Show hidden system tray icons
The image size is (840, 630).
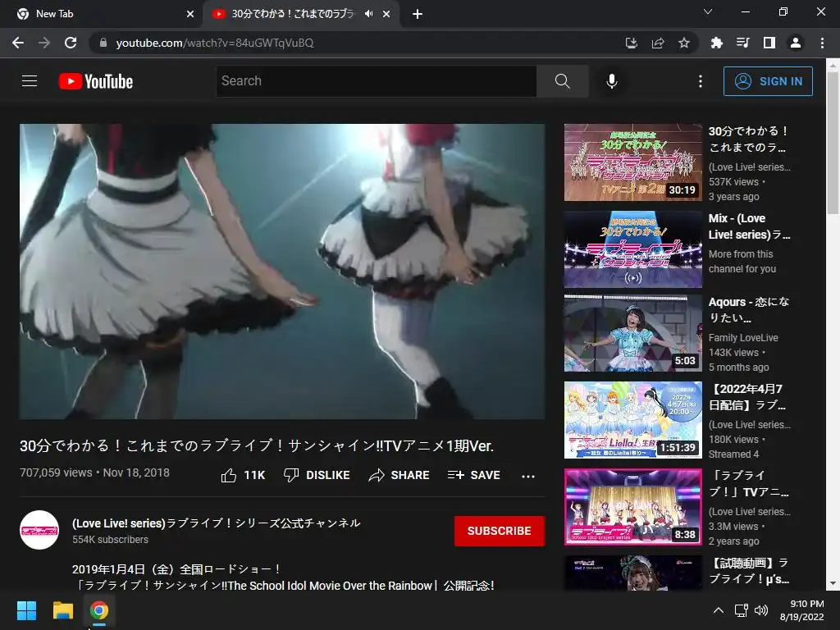719,610
